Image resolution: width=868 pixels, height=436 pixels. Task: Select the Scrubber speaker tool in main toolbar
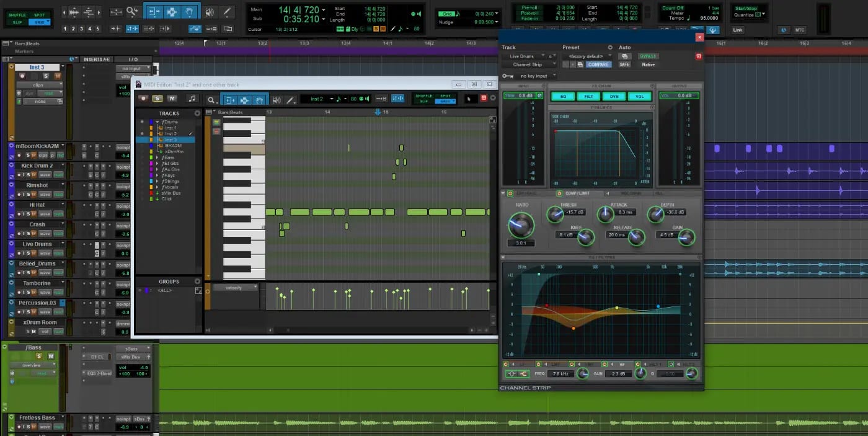coord(210,12)
